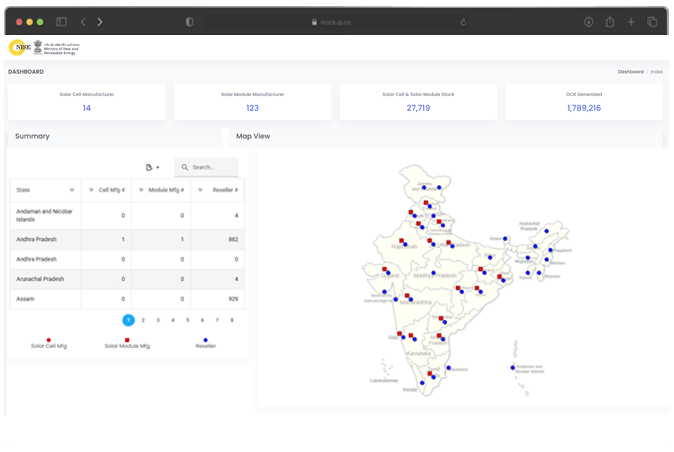674x452 pixels.
Task: Open the Module Mfg # column filter arrow
Action: click(141, 190)
